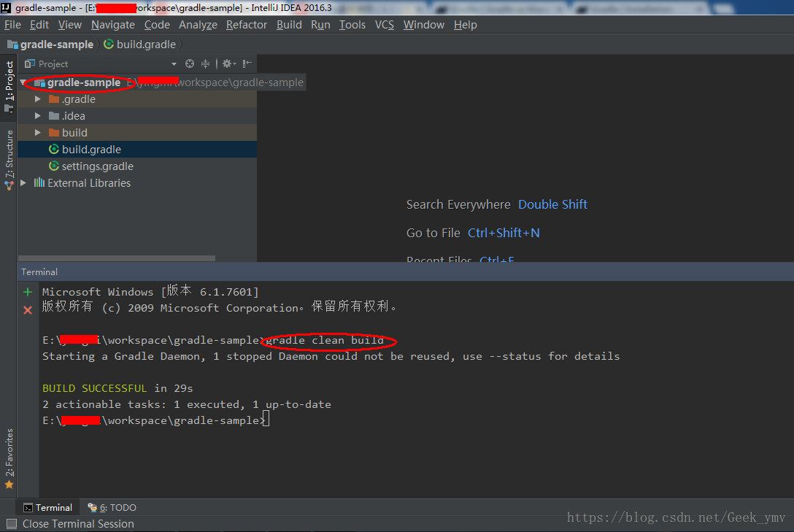The width and height of the screenshot is (794, 532).
Task: Click 'Go to File' hint text
Action: (433, 233)
